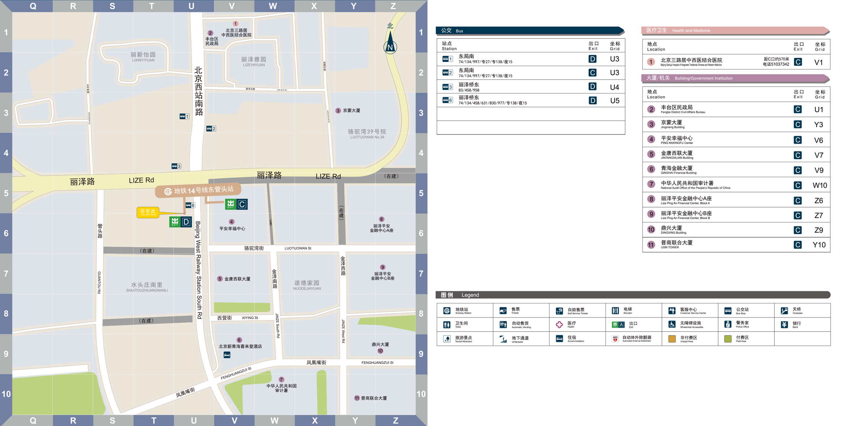The image size is (868, 426).
Task: Click the Accommodation icon in the legend
Action: [559, 339]
